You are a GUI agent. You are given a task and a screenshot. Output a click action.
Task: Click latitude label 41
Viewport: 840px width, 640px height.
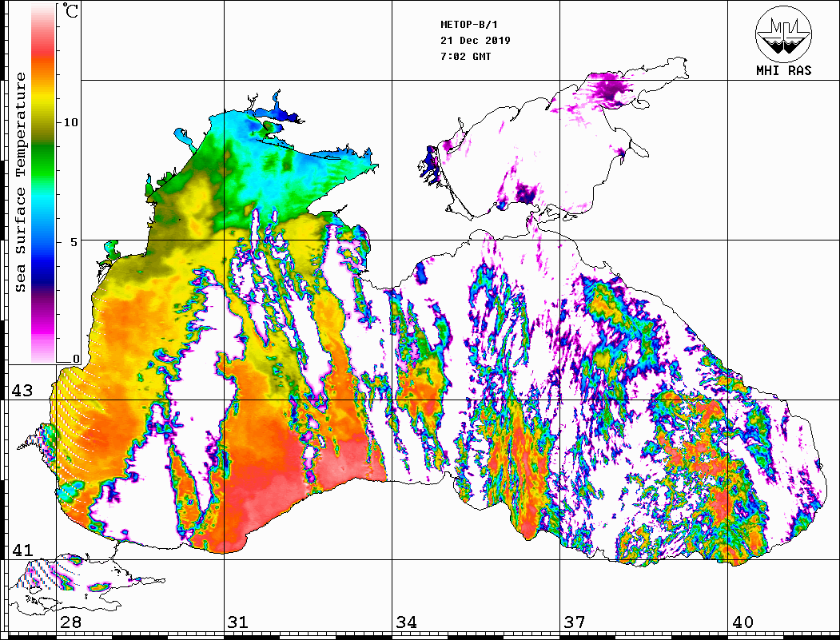pyautogui.click(x=22, y=551)
